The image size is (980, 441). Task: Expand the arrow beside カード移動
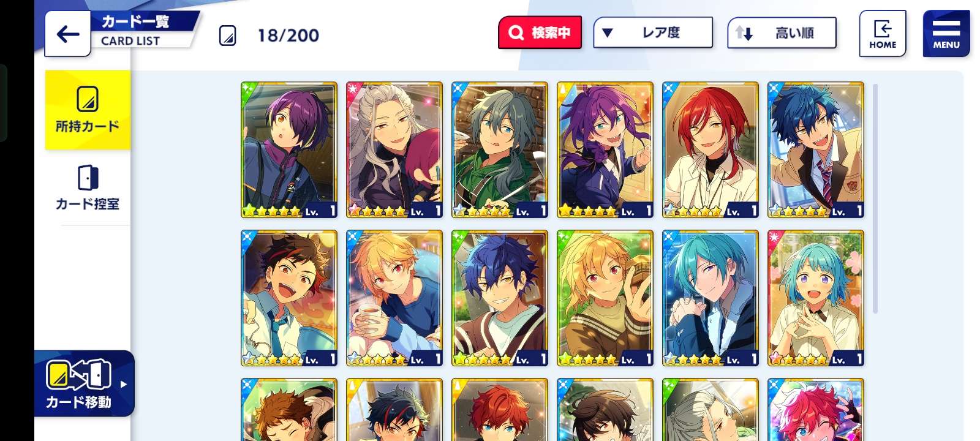(x=124, y=385)
